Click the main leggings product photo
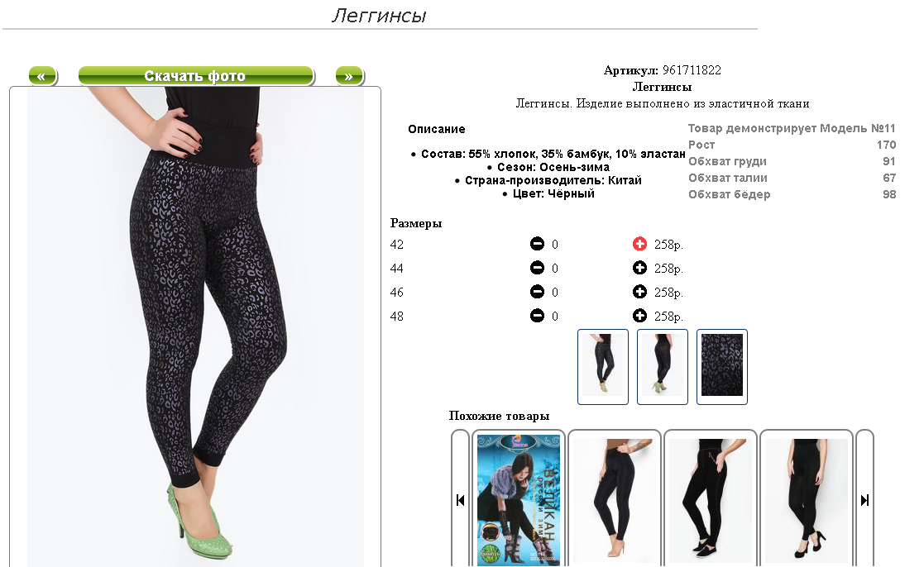The width and height of the screenshot is (924, 567). point(195,326)
